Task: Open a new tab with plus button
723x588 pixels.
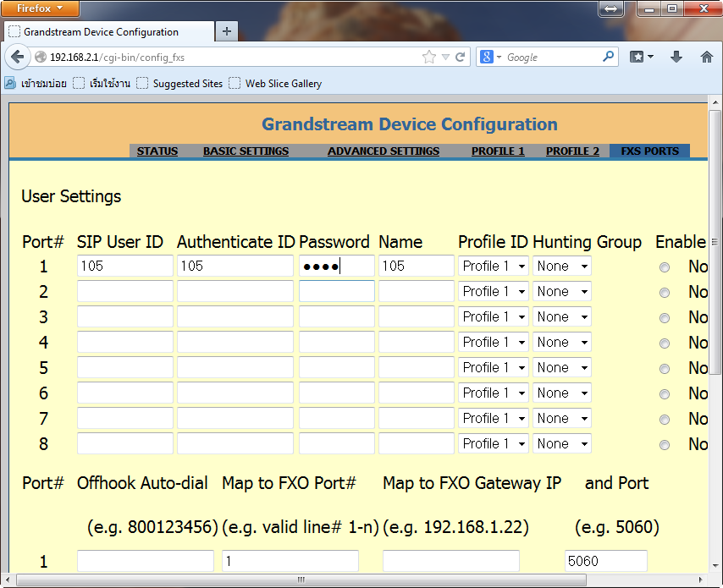Action: point(226,31)
